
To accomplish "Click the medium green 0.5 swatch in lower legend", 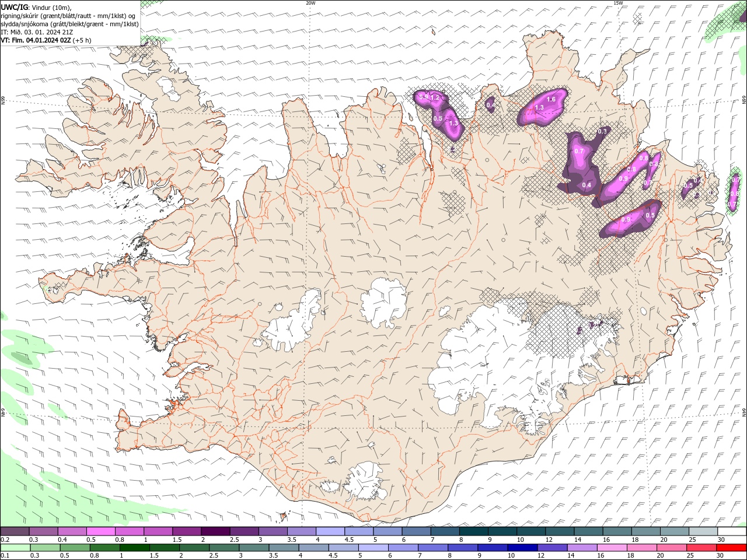I will [x=75, y=548].
